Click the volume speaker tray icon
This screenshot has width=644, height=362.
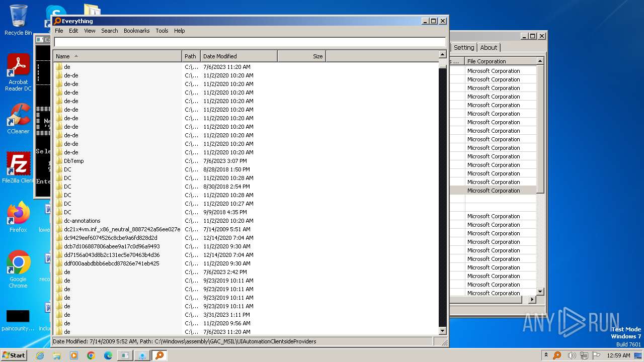(572, 355)
